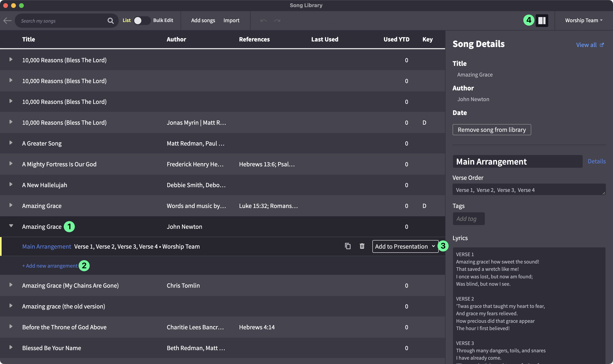Click the Hebrews 4:14 reference cell
The height and width of the screenshot is (364, 613).
(x=257, y=327)
